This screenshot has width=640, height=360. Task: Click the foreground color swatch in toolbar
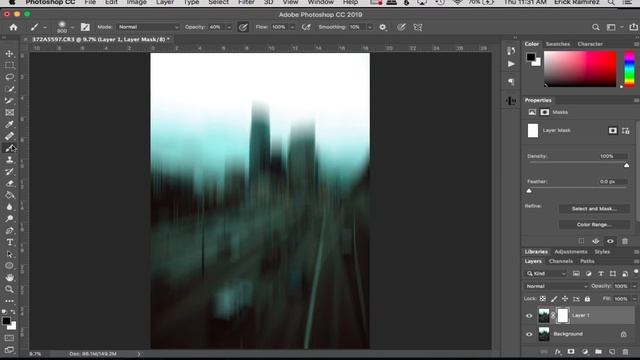point(6,321)
